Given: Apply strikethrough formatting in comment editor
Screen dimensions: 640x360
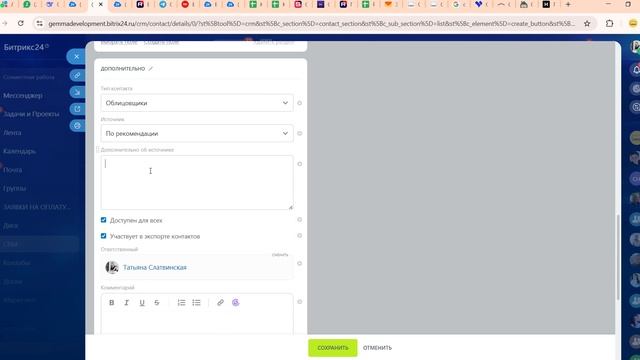Looking at the screenshot, I should pyautogui.click(x=157, y=303).
